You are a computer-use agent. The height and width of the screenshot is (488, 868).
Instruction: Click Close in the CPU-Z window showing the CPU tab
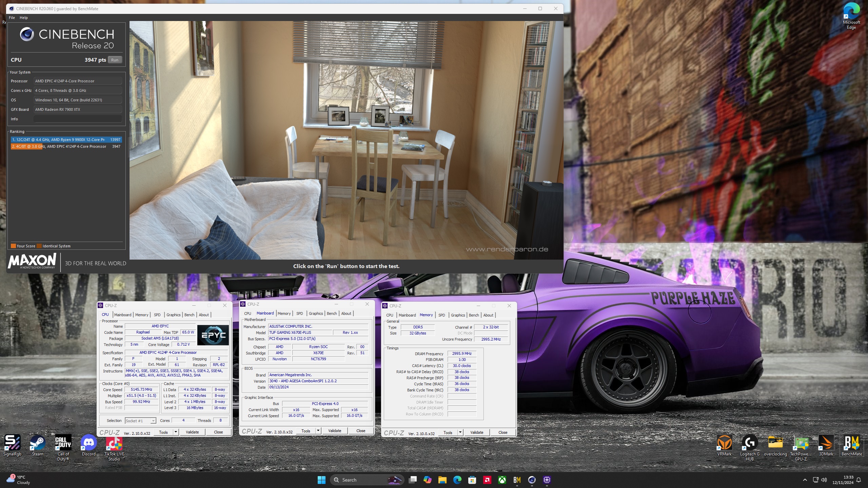(218, 432)
